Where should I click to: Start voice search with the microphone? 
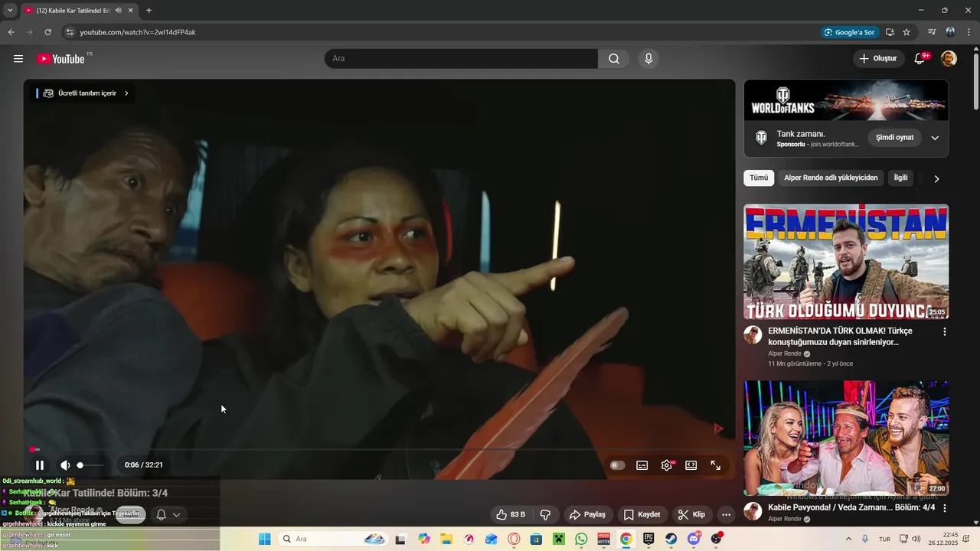point(648,59)
